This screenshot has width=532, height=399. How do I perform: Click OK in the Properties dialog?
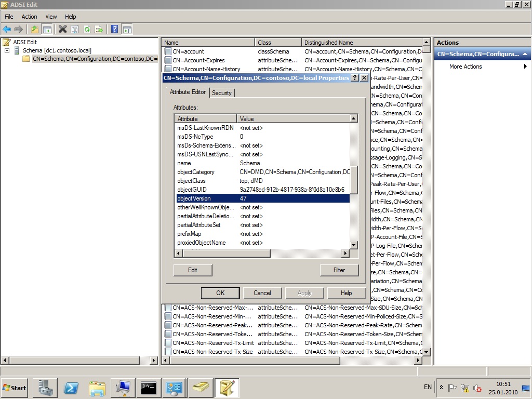point(220,293)
